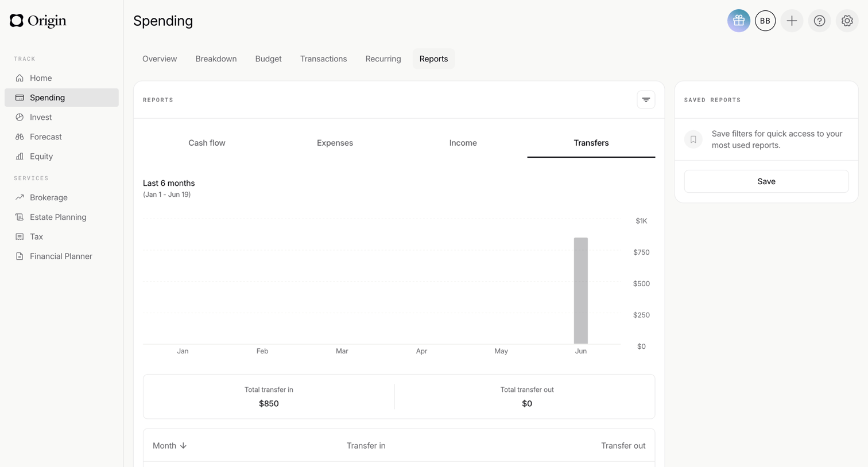Click the plus add icon
Image resolution: width=868 pixels, height=467 pixels.
coord(792,21)
